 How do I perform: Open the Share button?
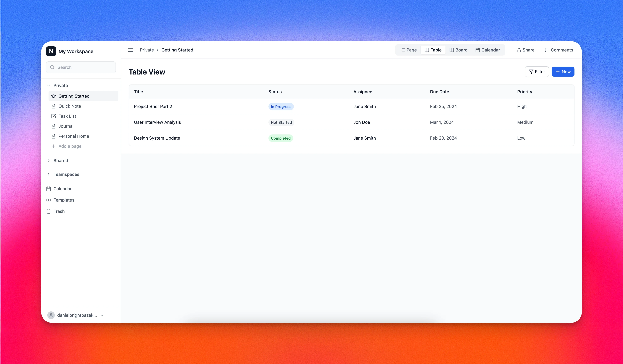(x=525, y=50)
